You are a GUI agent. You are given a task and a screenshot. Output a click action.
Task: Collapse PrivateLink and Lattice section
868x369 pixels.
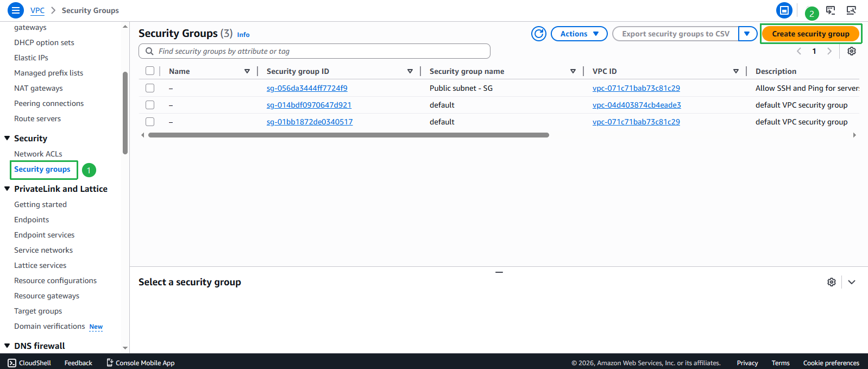point(7,189)
